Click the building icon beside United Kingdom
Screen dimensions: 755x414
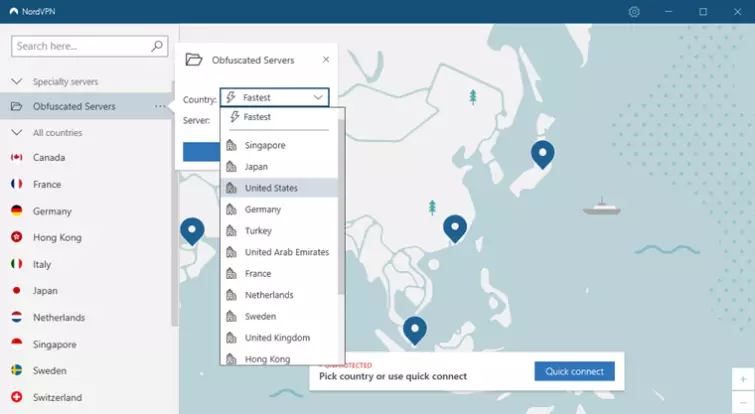(232, 337)
